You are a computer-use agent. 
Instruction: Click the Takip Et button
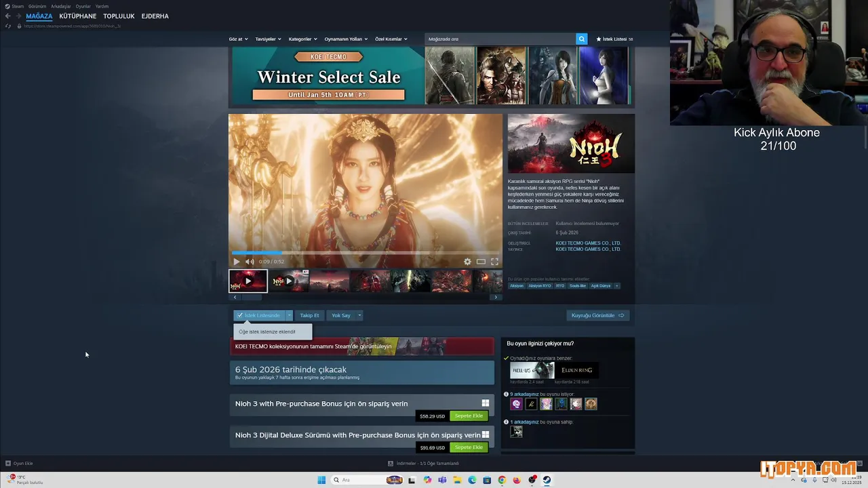[309, 315]
